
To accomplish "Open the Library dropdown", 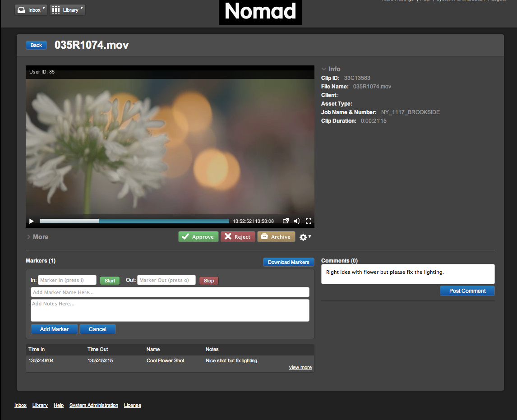I will coord(67,10).
